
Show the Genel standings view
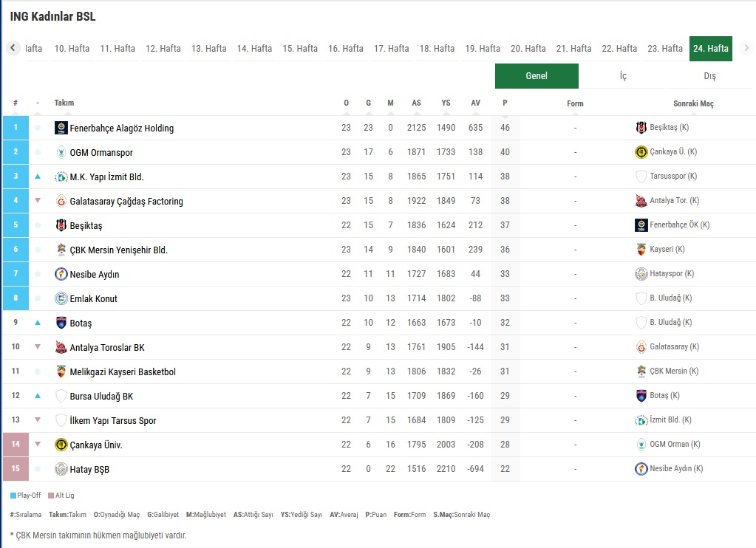(x=537, y=75)
